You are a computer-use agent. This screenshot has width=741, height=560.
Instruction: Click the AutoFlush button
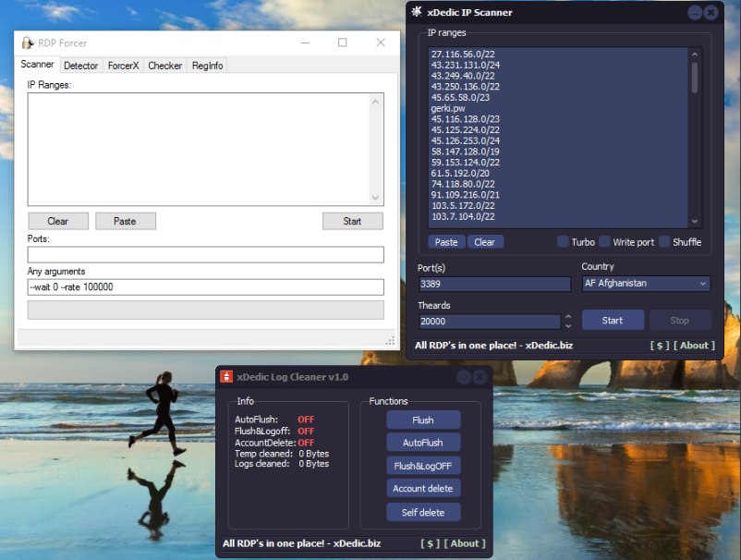coord(422,443)
